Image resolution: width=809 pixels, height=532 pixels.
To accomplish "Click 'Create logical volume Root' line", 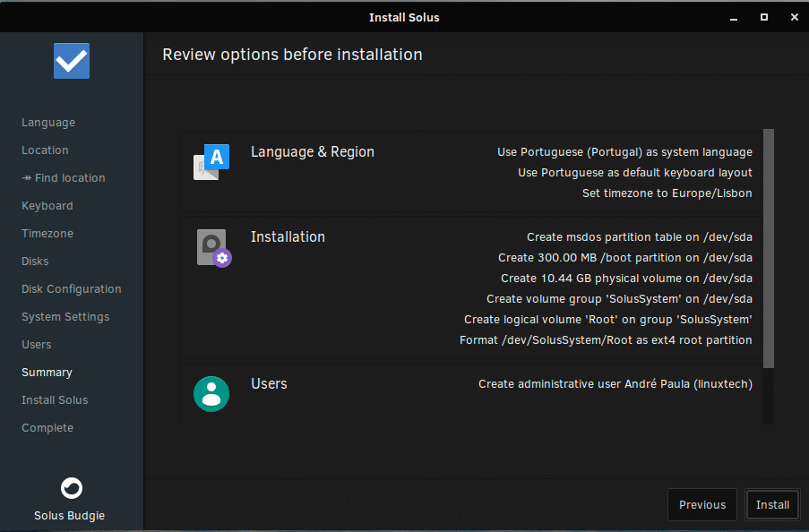I will click(x=608, y=320).
